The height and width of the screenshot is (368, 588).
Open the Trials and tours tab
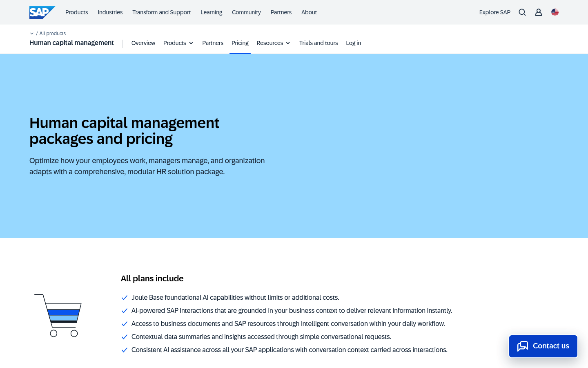click(318, 43)
